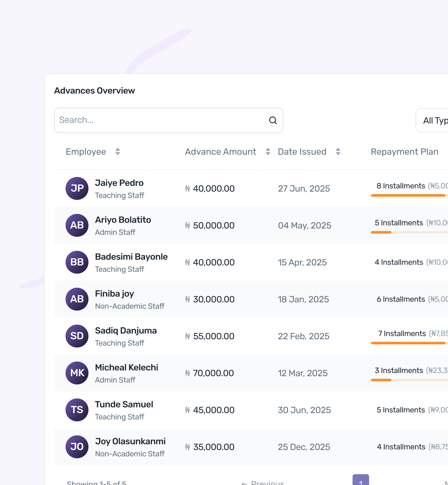The width and height of the screenshot is (448, 485).
Task: Open Ariyo Bolatito employee name
Action: tap(123, 220)
